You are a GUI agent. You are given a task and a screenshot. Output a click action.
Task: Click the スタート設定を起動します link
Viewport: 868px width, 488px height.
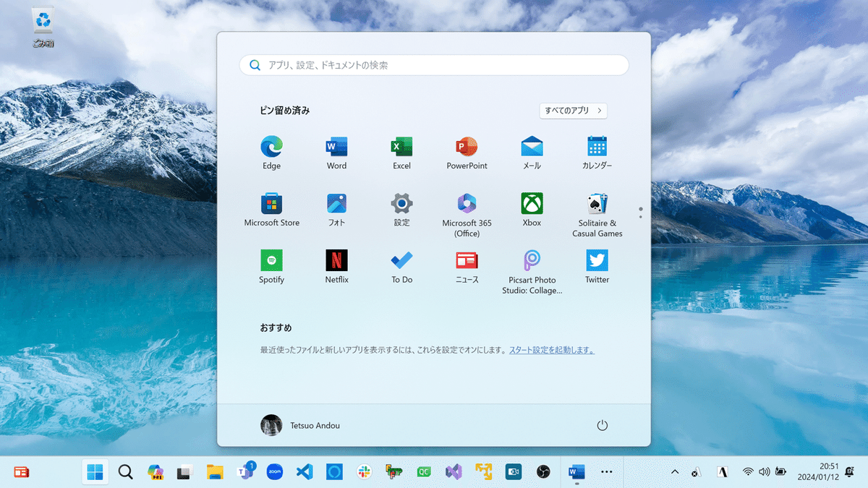(x=552, y=350)
